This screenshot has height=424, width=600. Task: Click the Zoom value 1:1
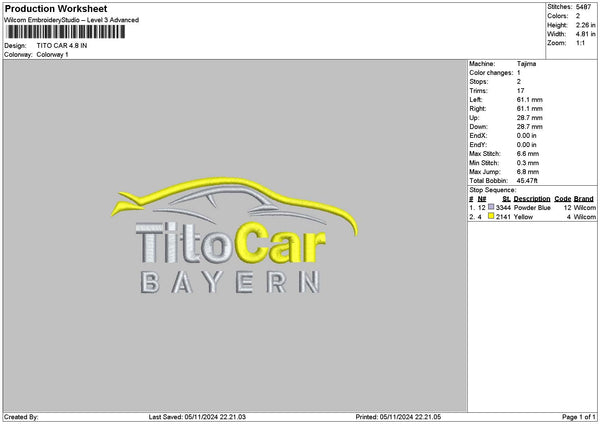580,43
